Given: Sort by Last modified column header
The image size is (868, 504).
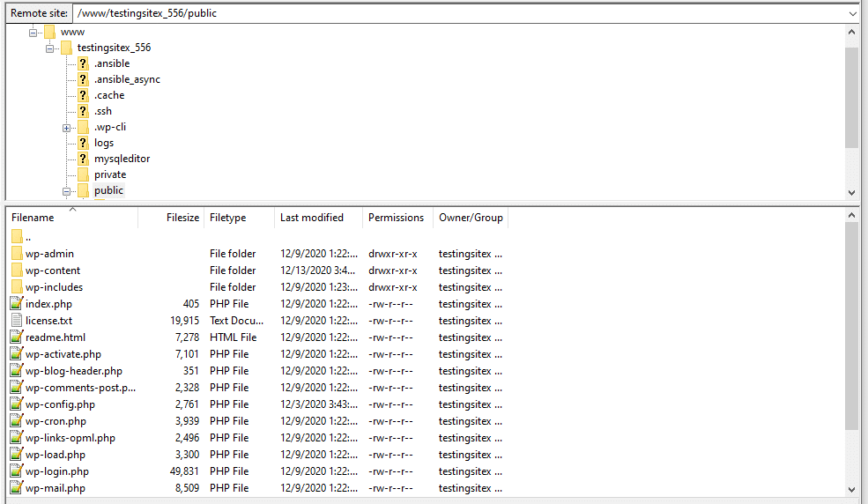Looking at the screenshot, I should [x=311, y=218].
